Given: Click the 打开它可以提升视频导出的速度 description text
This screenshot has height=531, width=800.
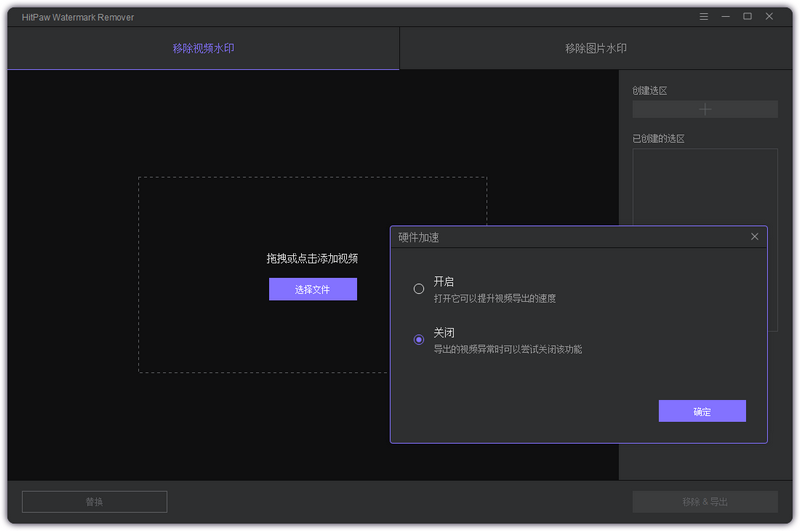Looking at the screenshot, I should coord(494,298).
